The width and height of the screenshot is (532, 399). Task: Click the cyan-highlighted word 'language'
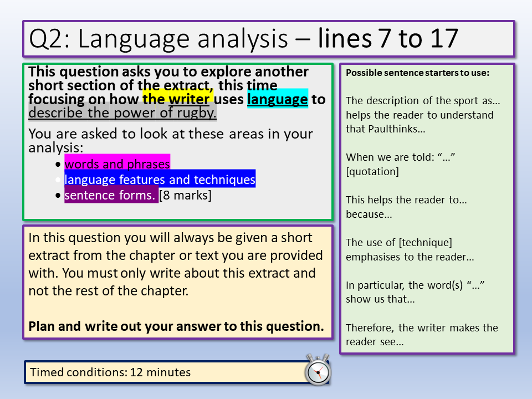click(277, 99)
